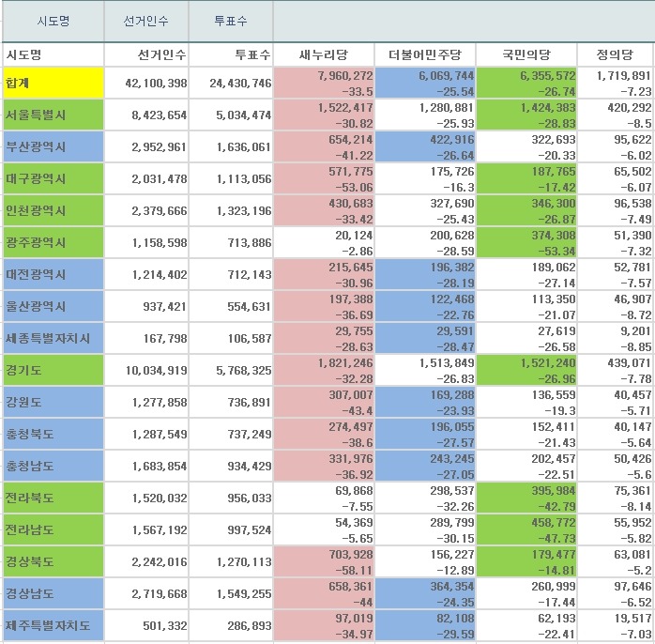This screenshot has height=644, width=655.
Task: Select the 세종특별자치시 row label
Action: coord(53,338)
